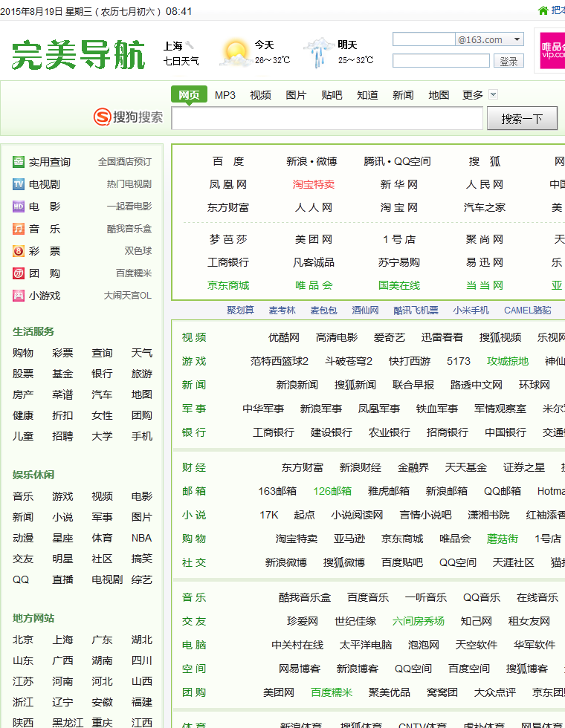Click the 搜索一下 search button
This screenshot has height=728, width=565.
522,118
